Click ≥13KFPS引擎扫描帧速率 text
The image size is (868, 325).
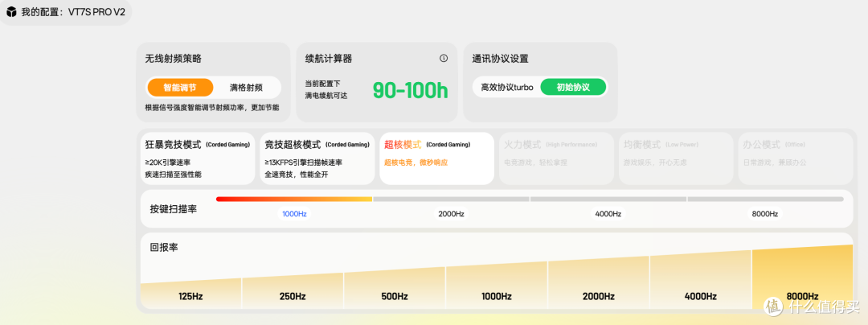click(303, 162)
